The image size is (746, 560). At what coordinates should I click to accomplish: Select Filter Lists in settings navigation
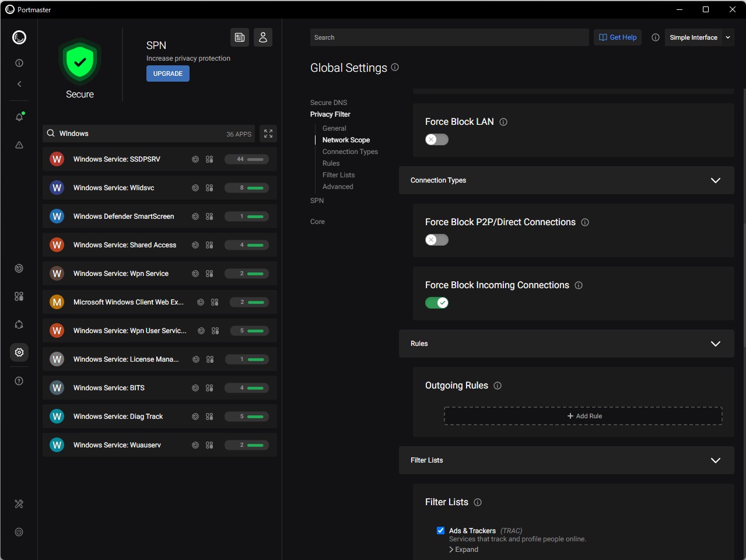(338, 175)
